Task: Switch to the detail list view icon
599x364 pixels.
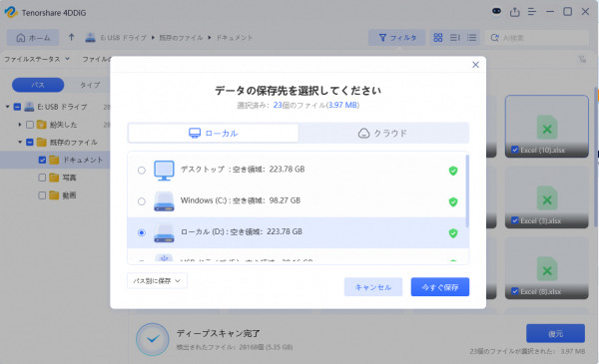Action: point(472,37)
